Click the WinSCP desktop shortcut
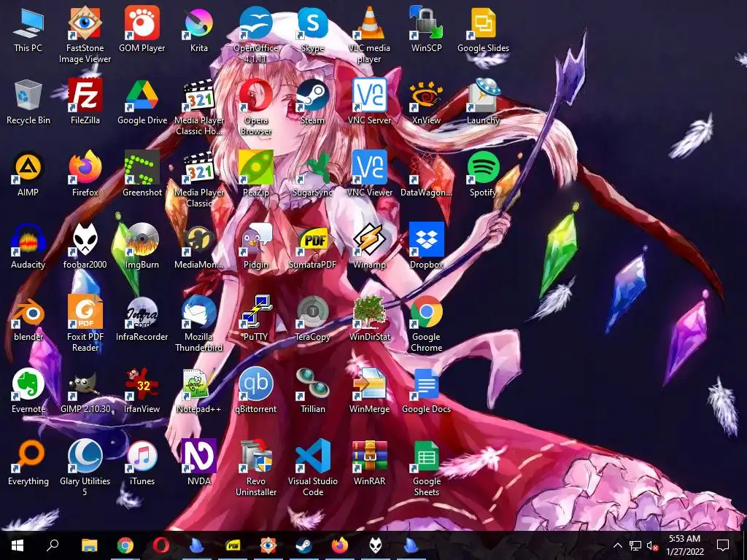Image resolution: width=747 pixels, height=560 pixels. point(426,29)
